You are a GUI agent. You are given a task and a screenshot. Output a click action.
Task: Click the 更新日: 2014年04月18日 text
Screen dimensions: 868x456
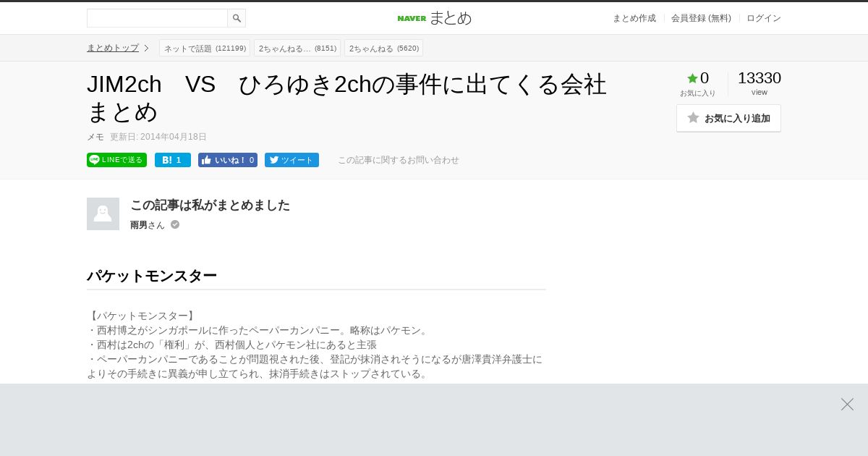(158, 137)
